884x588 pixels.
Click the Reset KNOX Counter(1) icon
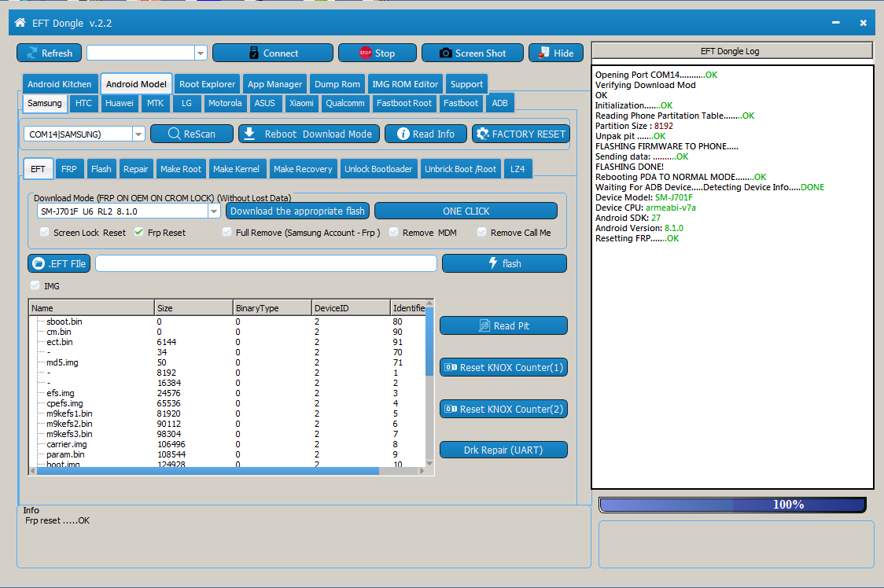pos(451,367)
